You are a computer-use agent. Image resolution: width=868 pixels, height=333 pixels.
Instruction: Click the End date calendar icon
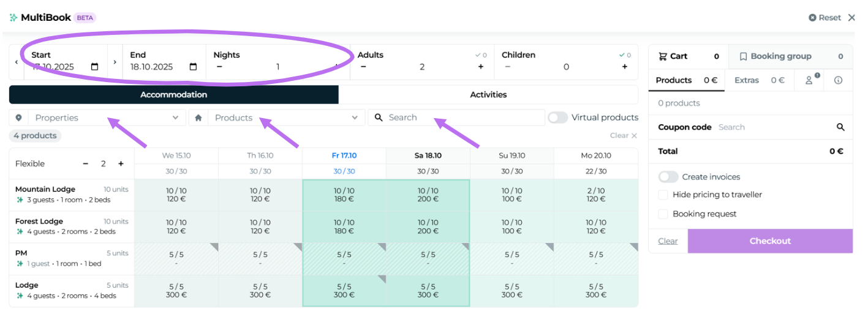pos(193,67)
